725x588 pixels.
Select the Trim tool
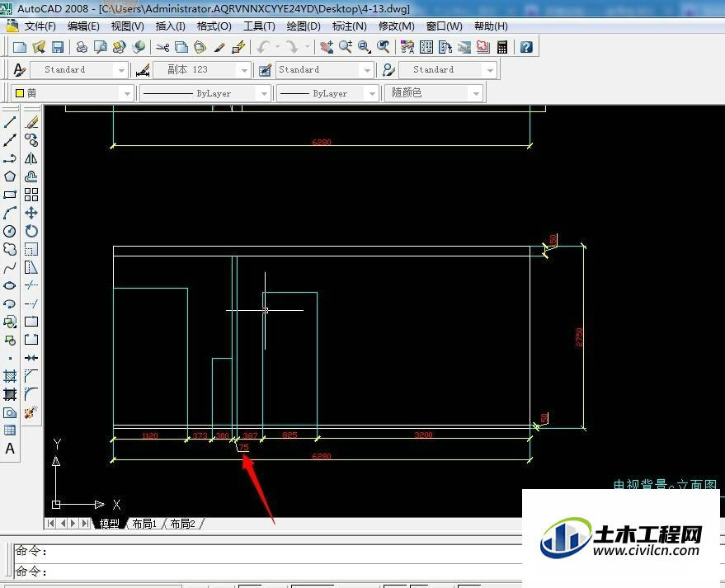31,285
